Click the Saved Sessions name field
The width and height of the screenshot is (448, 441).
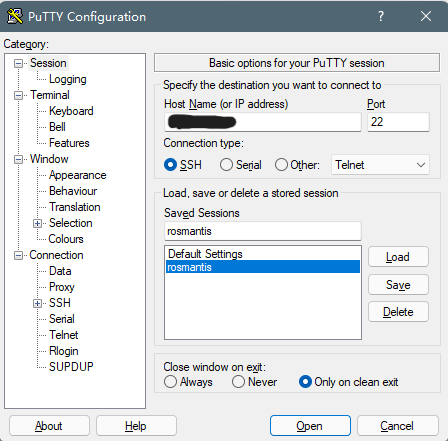click(x=263, y=231)
